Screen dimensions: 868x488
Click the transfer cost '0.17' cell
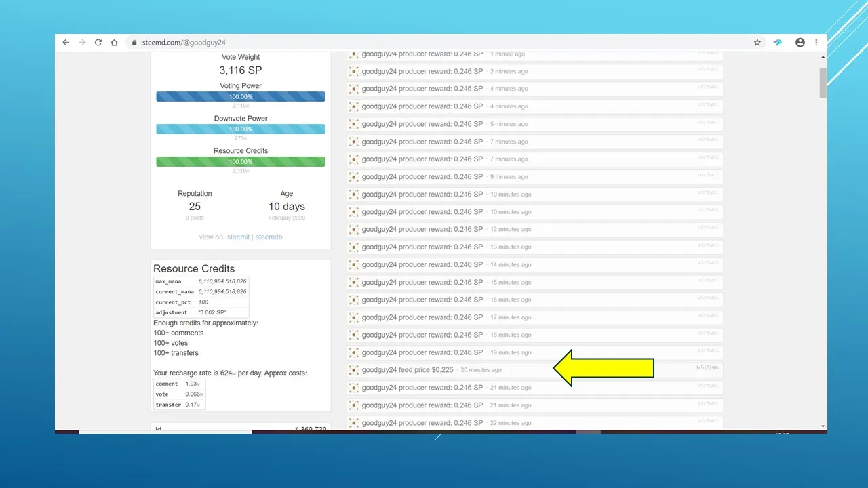[x=193, y=405]
